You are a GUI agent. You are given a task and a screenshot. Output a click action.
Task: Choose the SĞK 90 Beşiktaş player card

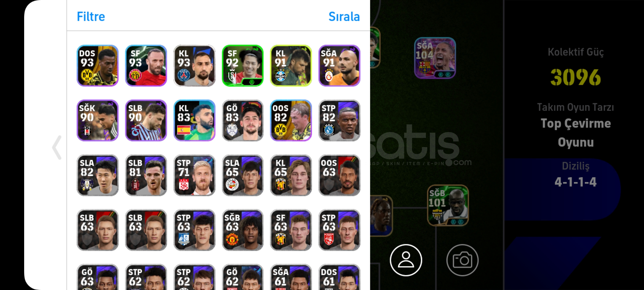(98, 120)
